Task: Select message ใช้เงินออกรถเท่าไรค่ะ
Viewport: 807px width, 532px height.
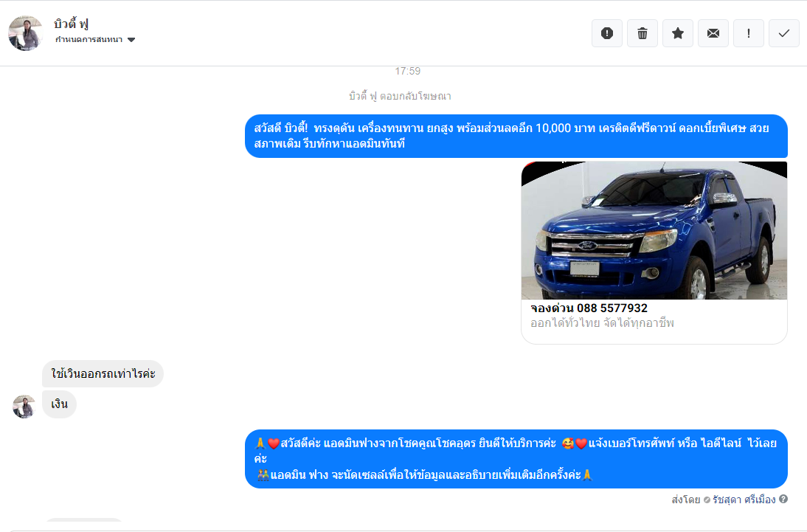Action: (x=103, y=373)
